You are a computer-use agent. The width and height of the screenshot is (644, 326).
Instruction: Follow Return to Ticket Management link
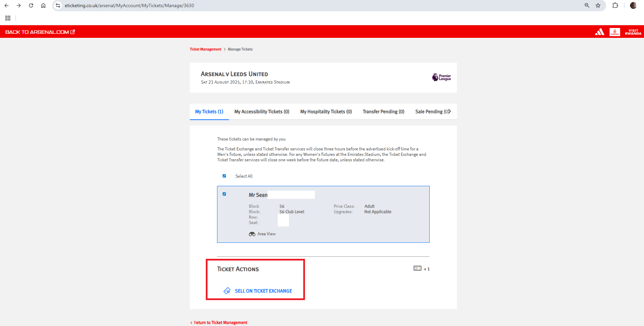pos(220,323)
